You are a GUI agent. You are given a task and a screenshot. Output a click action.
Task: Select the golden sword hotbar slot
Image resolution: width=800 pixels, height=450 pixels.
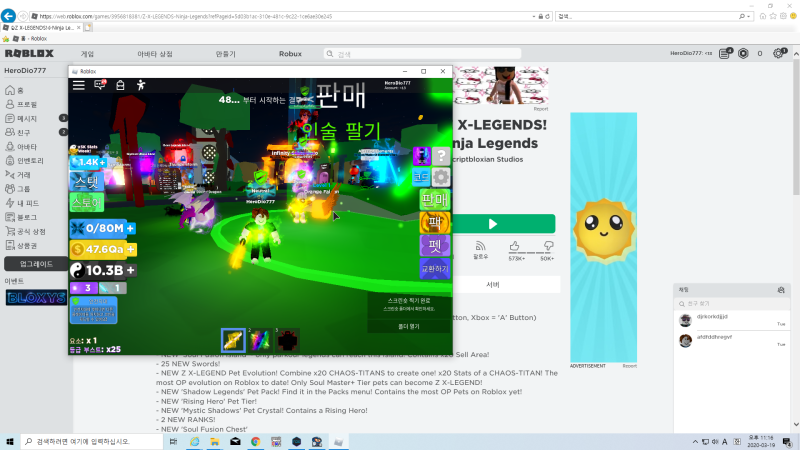[x=233, y=340]
